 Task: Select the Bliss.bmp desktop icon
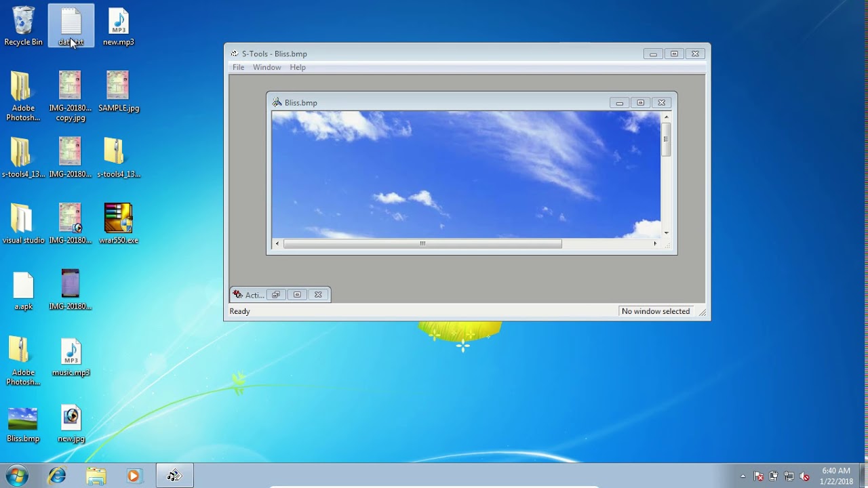click(23, 423)
